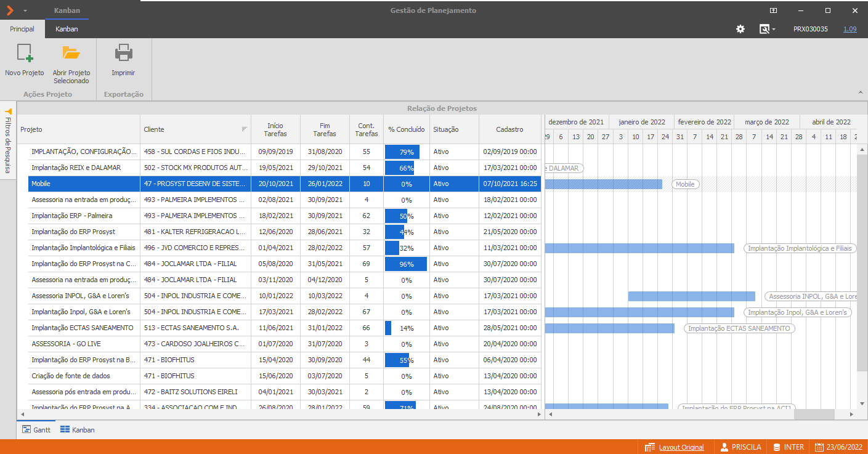Click the Mobile Gantt timeline bar
Screen dimensions: 868x454
(x=604, y=184)
